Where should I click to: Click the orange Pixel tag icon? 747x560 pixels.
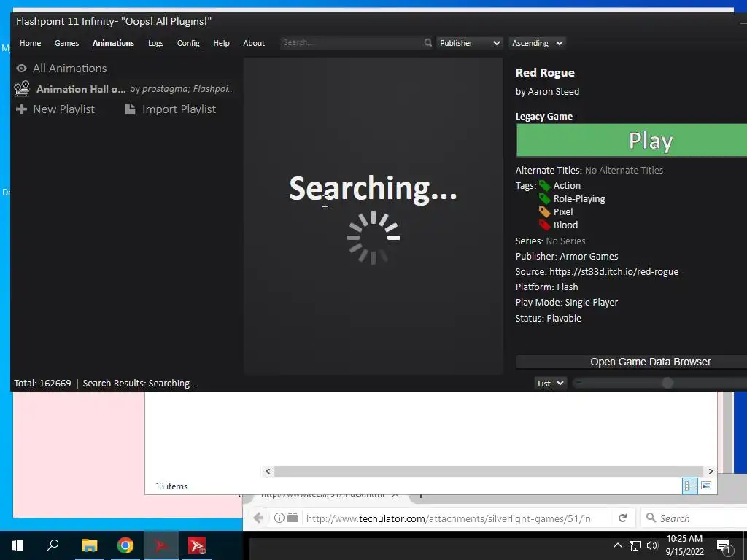(x=544, y=212)
